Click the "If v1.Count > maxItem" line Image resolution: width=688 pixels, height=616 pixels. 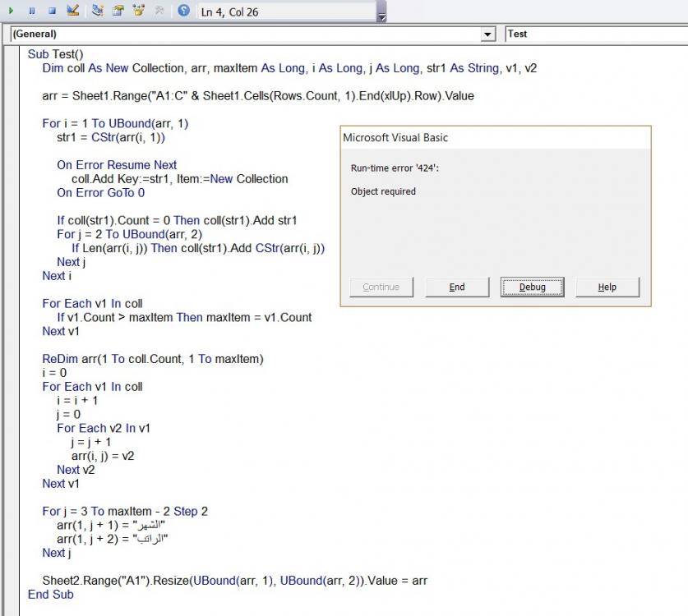(184, 318)
